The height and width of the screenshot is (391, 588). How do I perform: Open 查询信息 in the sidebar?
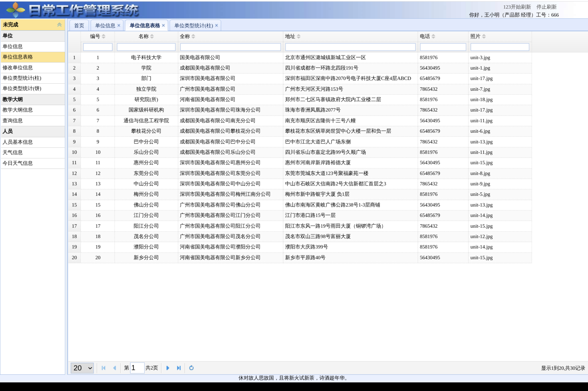33,121
